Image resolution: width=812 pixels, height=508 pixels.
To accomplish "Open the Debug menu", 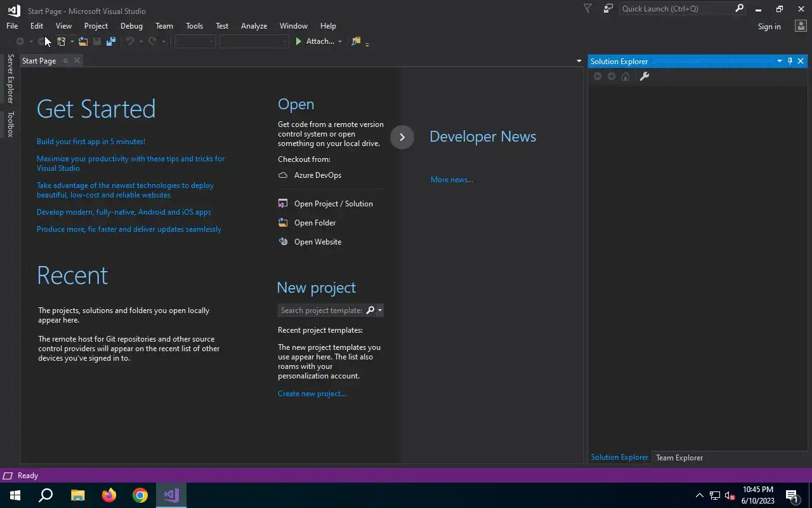I will [131, 26].
